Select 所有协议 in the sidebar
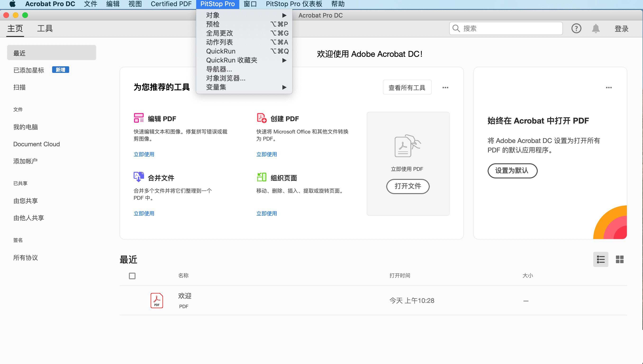The height and width of the screenshot is (364, 643). (x=26, y=257)
